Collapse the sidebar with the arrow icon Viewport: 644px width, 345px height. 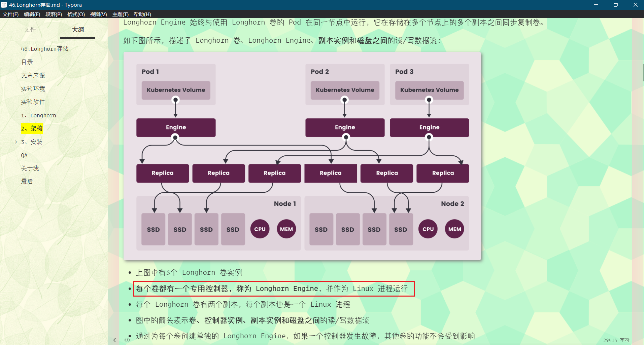point(114,340)
